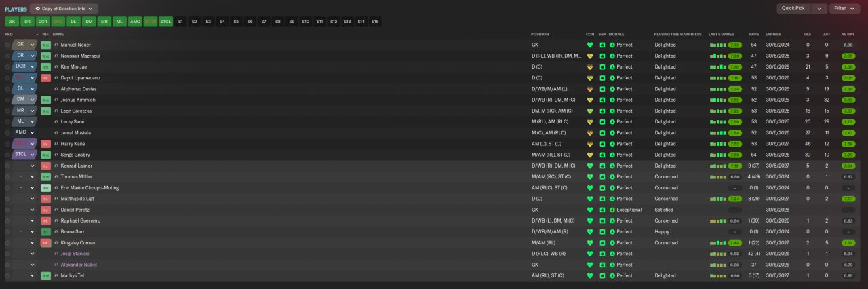
Task: Click Manuel Neuer's green condition heart icon
Action: pyautogui.click(x=590, y=45)
